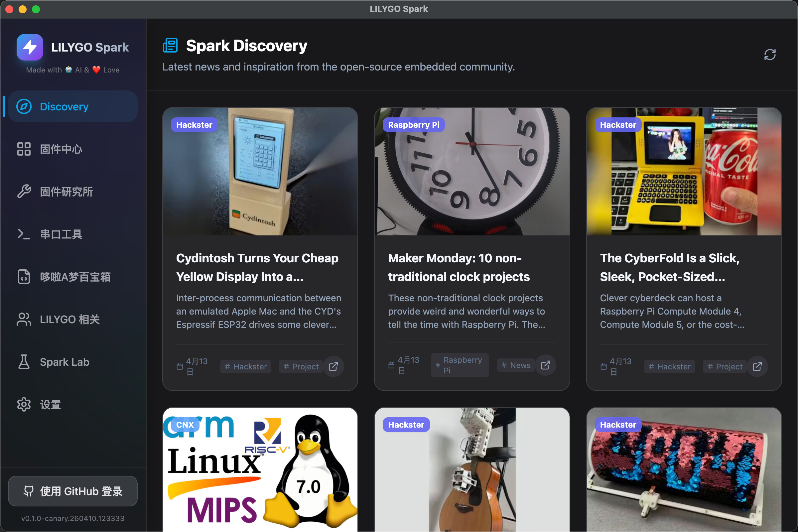This screenshot has height=532, width=798.
Task: Open 哆啦A梦百宝箱 toolbox
Action: 73,277
